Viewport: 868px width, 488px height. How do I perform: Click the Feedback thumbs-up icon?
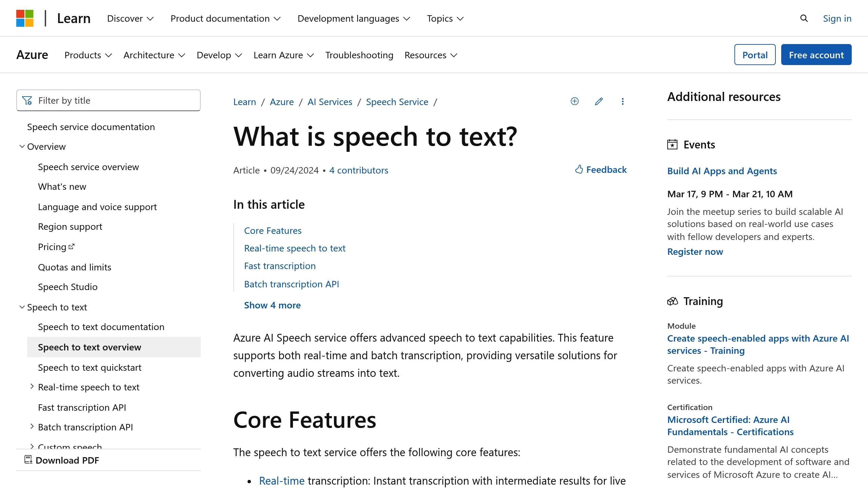tap(579, 169)
